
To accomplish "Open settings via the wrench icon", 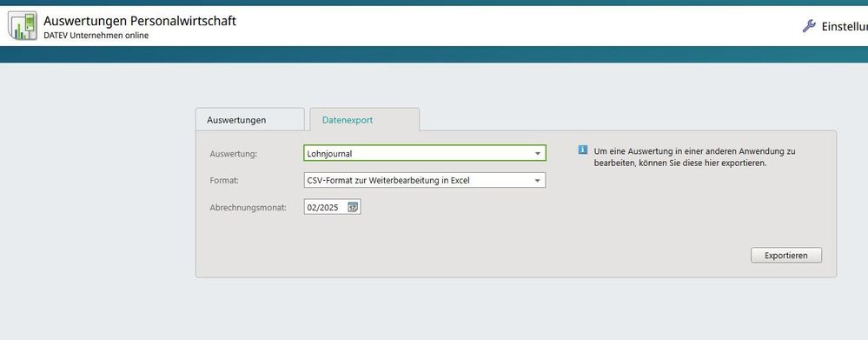I will 809,26.
